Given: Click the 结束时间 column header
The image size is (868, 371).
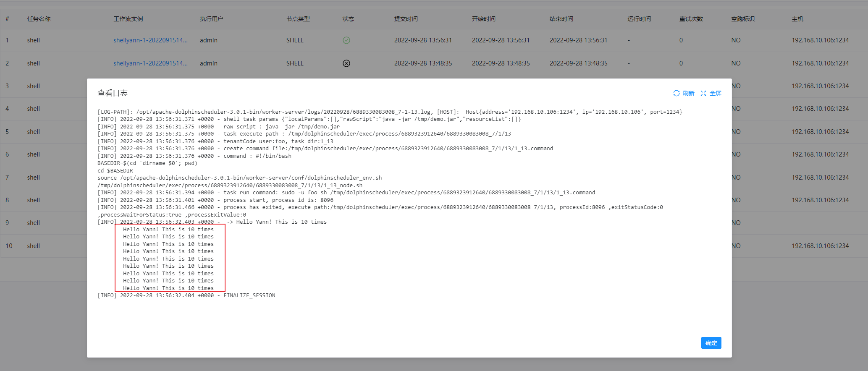Looking at the screenshot, I should [x=561, y=19].
